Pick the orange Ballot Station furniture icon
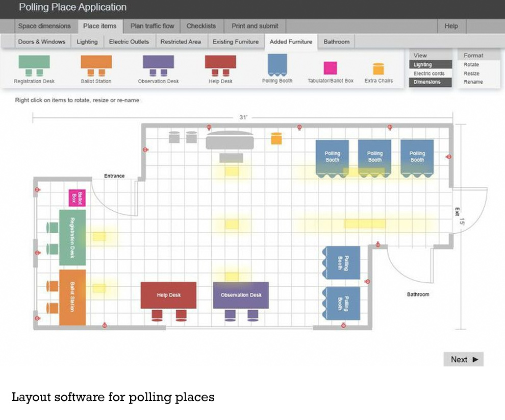Image resolution: width=505 pixels, height=420 pixels. click(x=96, y=65)
